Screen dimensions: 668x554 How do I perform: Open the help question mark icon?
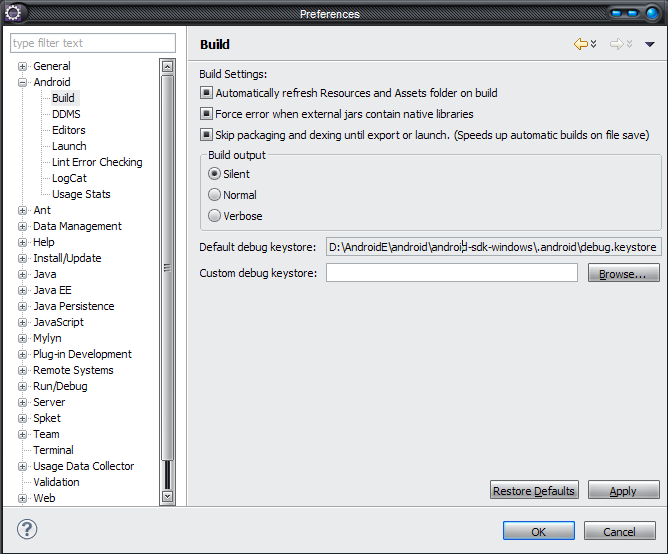click(x=27, y=529)
